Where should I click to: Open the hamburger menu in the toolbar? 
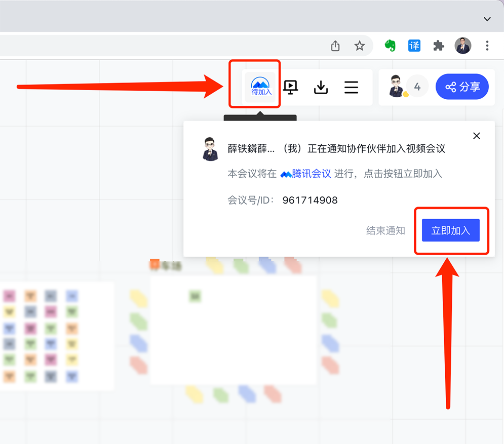(x=351, y=88)
